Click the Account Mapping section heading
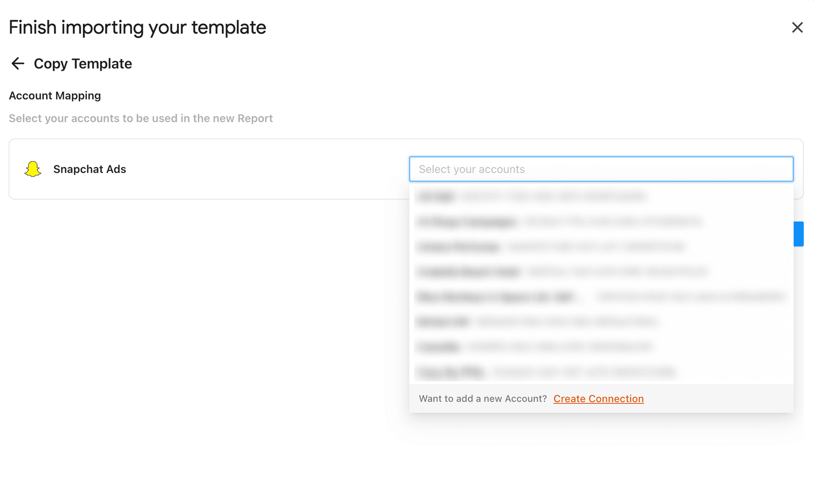This screenshot has height=504, width=814. pos(55,96)
